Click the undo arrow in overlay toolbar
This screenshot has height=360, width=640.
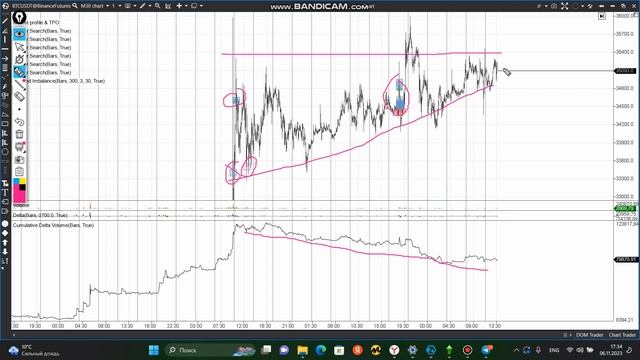tap(19, 122)
